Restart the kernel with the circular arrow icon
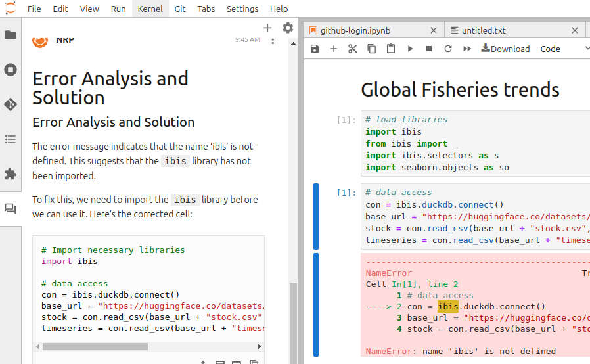 (448, 49)
